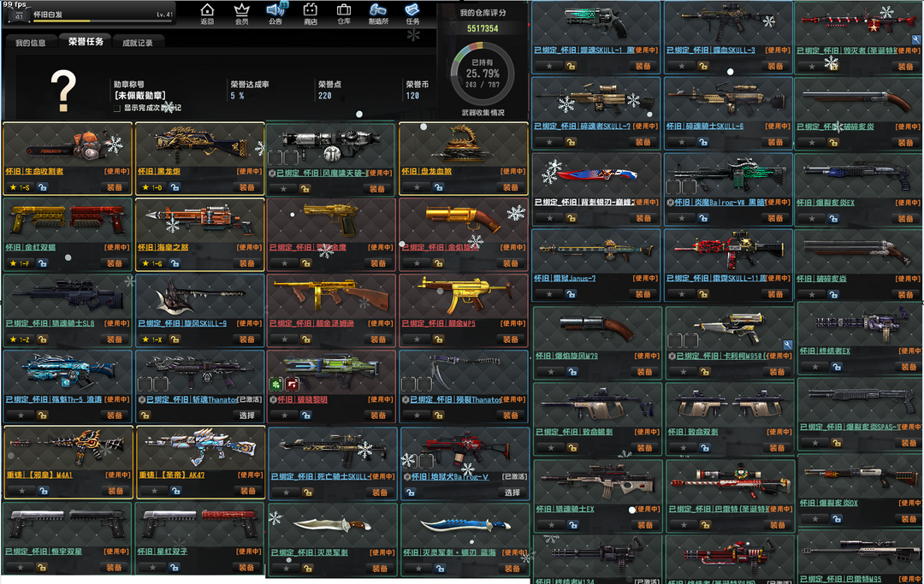Select the 旋风SKULL-9 axe thumbnail
The width and height of the screenshot is (924, 584).
200,297
